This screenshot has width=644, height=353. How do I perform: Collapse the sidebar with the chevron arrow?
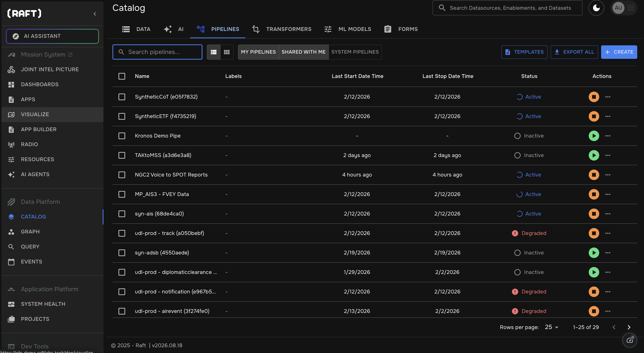click(95, 14)
